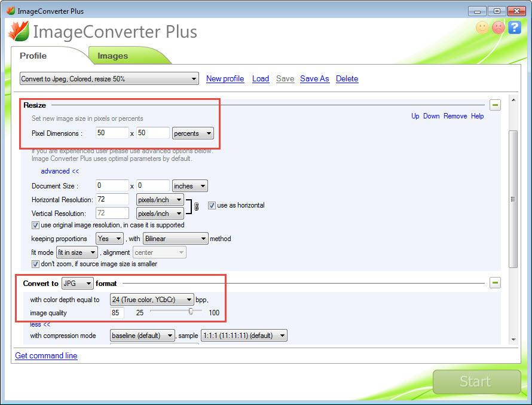This screenshot has width=532, height=405.
Task: Click the scrollbar up arrow
Action: point(513,100)
